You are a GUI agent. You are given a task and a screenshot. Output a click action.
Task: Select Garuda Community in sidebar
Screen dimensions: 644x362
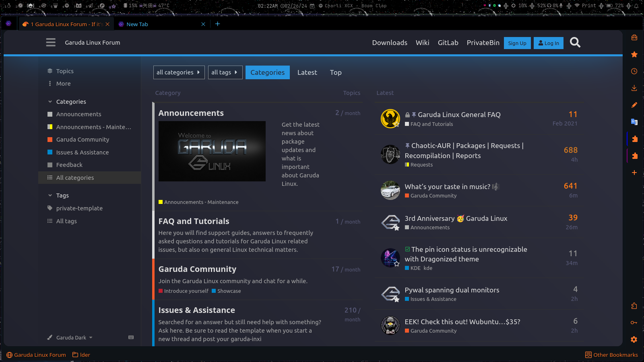point(89,140)
